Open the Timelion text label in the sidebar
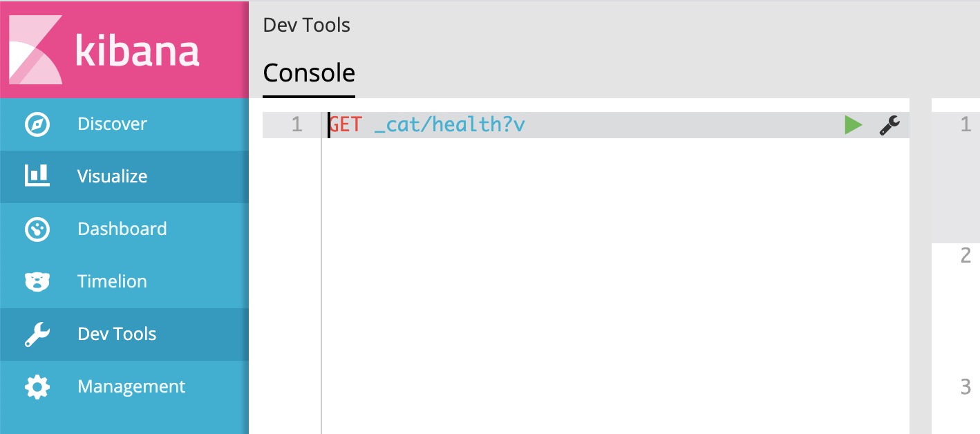 coord(112,282)
